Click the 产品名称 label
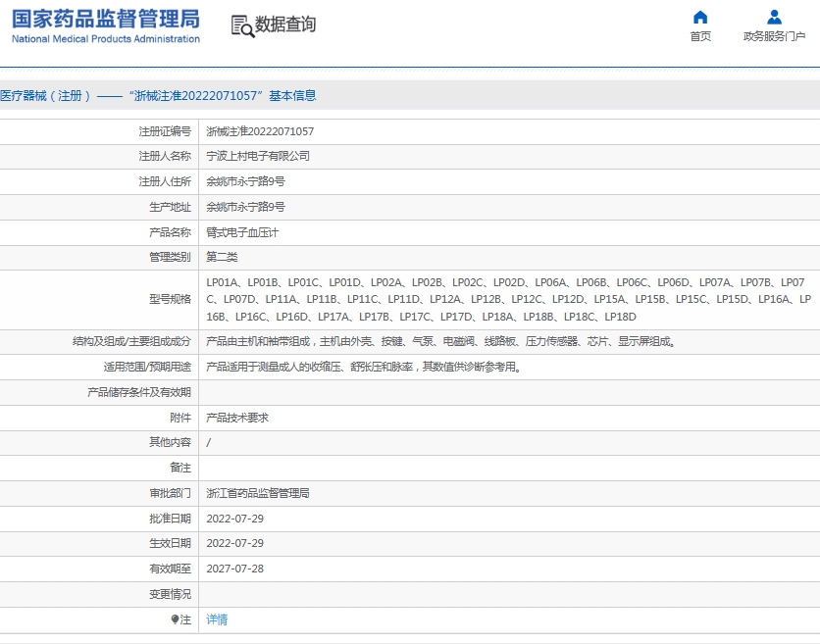Image resolution: width=820 pixels, height=644 pixels. click(170, 232)
